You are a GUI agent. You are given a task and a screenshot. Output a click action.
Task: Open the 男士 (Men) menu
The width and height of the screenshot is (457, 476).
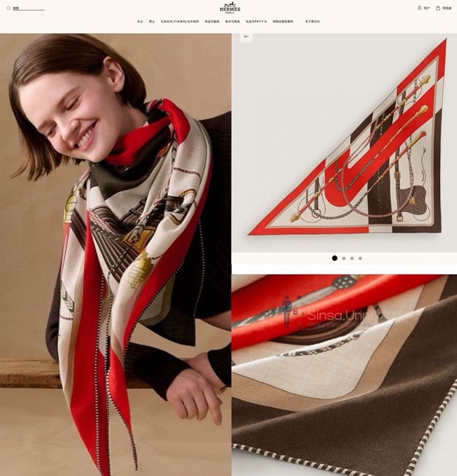[x=151, y=22]
